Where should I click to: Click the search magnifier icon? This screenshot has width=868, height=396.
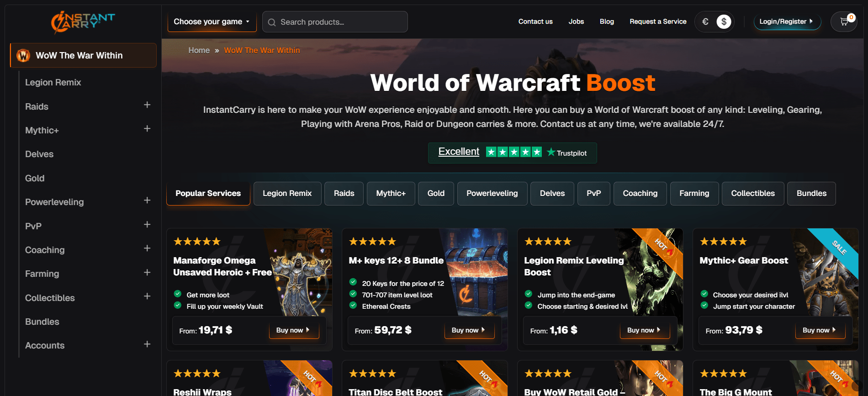[272, 22]
